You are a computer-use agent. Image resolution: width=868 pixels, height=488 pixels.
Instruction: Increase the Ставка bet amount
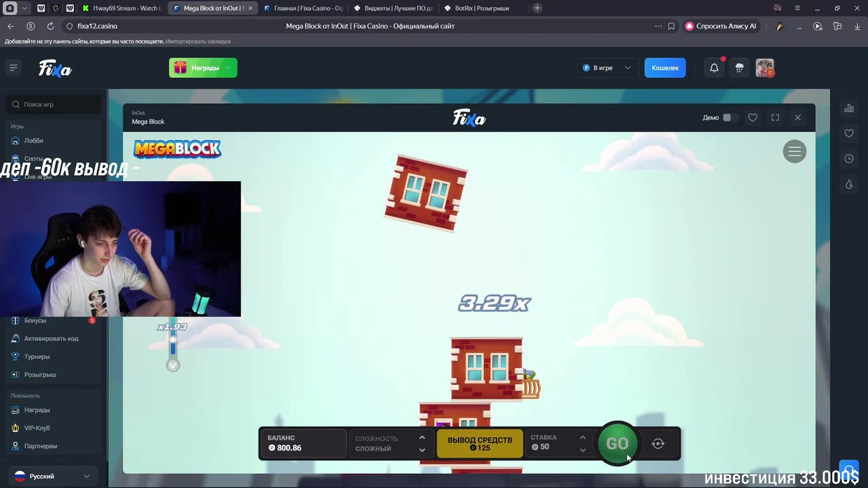583,438
